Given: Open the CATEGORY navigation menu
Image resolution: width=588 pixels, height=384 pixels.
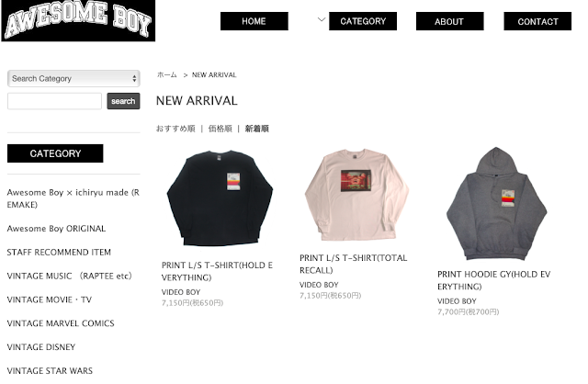Looking at the screenshot, I should 363,21.
